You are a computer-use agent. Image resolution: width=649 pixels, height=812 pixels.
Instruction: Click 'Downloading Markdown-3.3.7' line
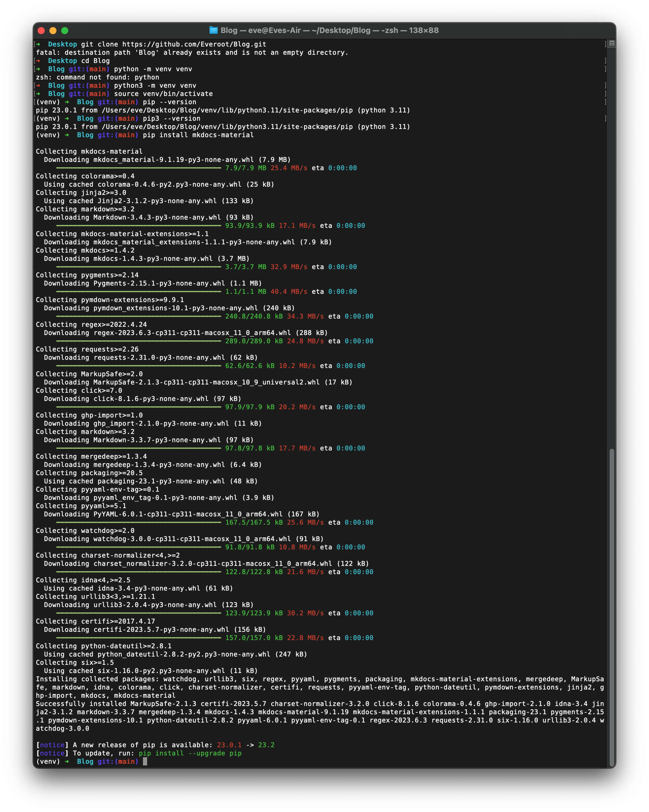coord(149,440)
